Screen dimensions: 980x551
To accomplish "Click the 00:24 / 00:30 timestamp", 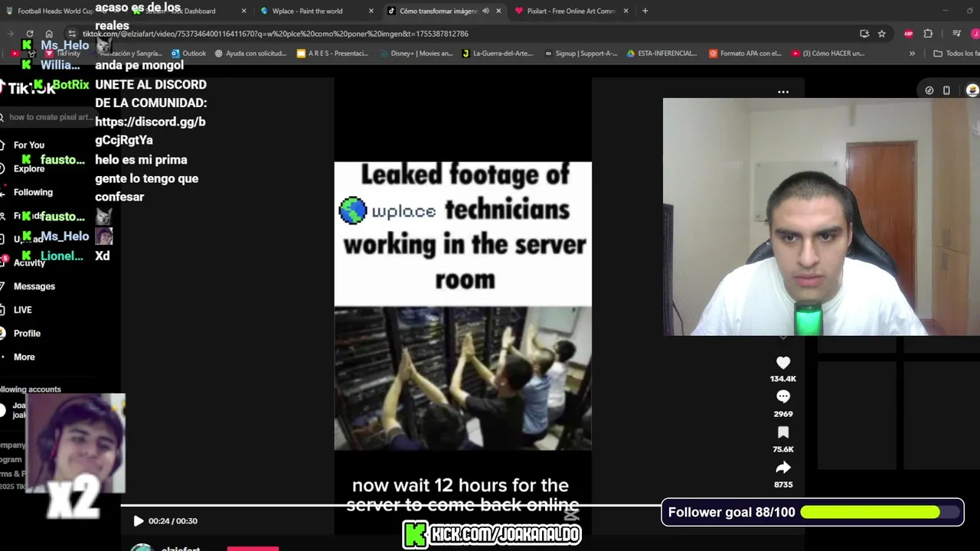I will coord(173,521).
